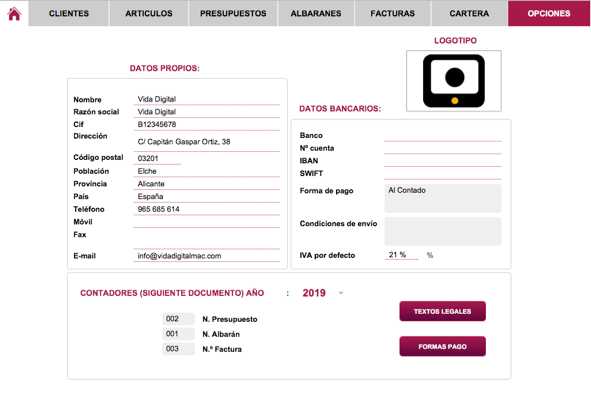The width and height of the screenshot is (591, 393).
Task: Edit the E-mail field
Action: pyautogui.click(x=207, y=256)
